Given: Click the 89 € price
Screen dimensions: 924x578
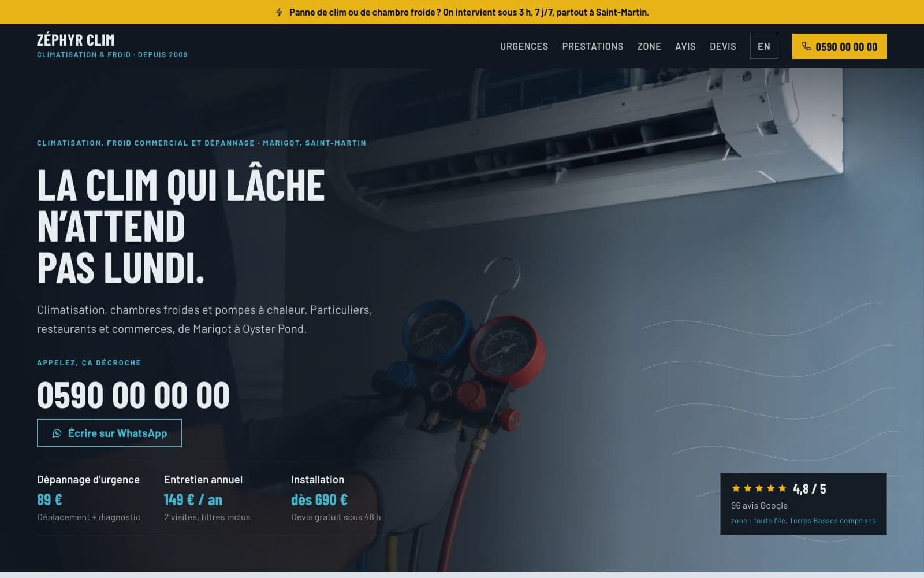Looking at the screenshot, I should click(x=50, y=499).
